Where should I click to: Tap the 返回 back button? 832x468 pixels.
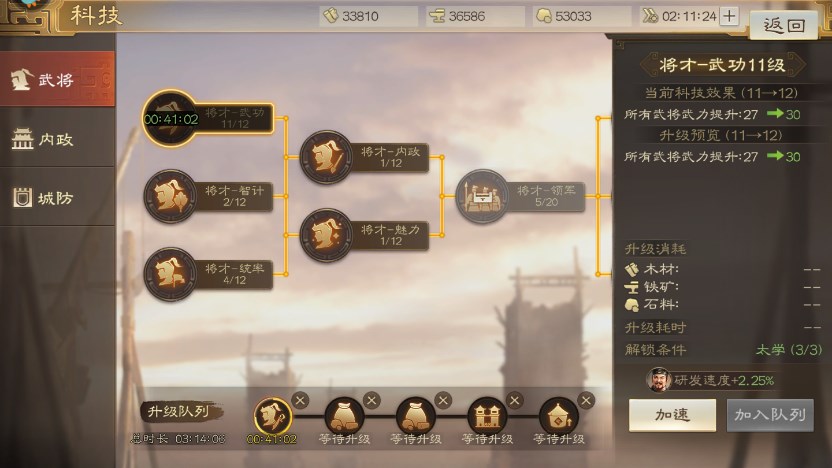point(784,24)
